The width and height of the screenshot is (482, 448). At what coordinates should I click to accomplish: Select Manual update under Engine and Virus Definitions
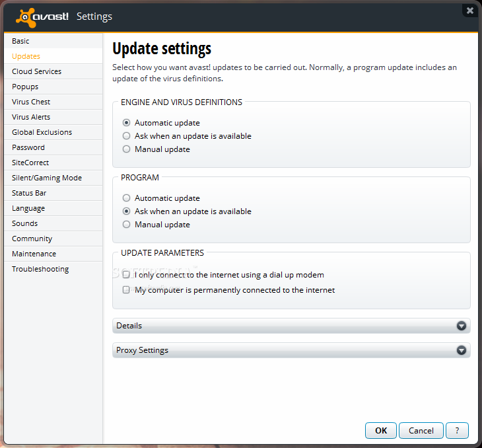126,149
